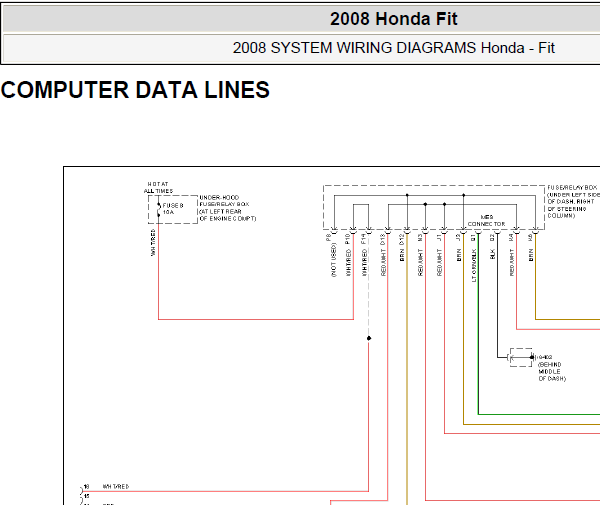The width and height of the screenshot is (600, 505).
Task: Click connector pin number '15' at lower left
Action: tap(86, 496)
